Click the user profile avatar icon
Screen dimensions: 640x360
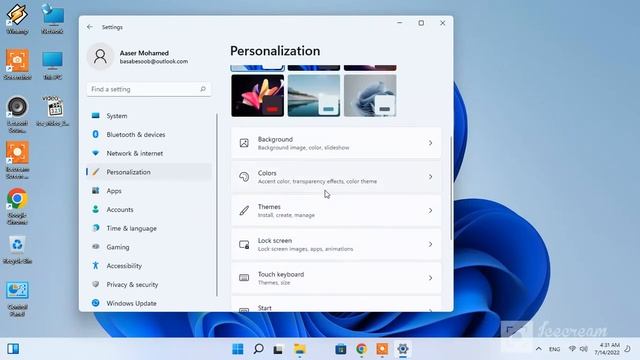point(100,56)
